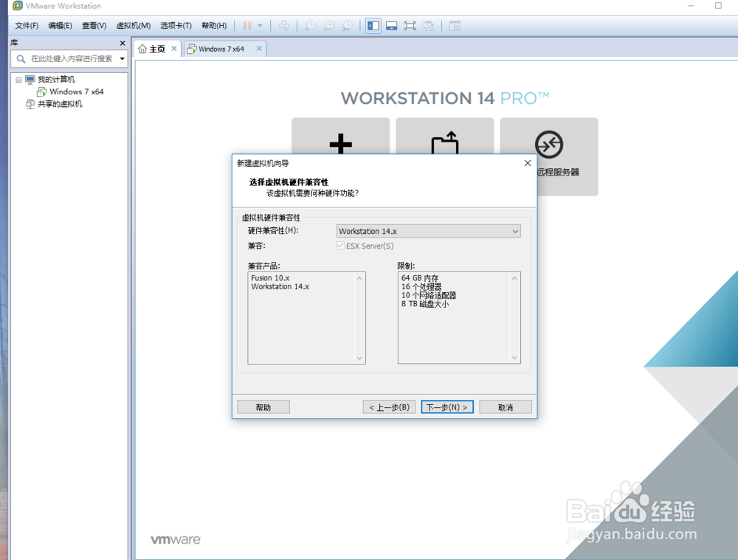Open the 选项卡(T) menu

pos(176,25)
